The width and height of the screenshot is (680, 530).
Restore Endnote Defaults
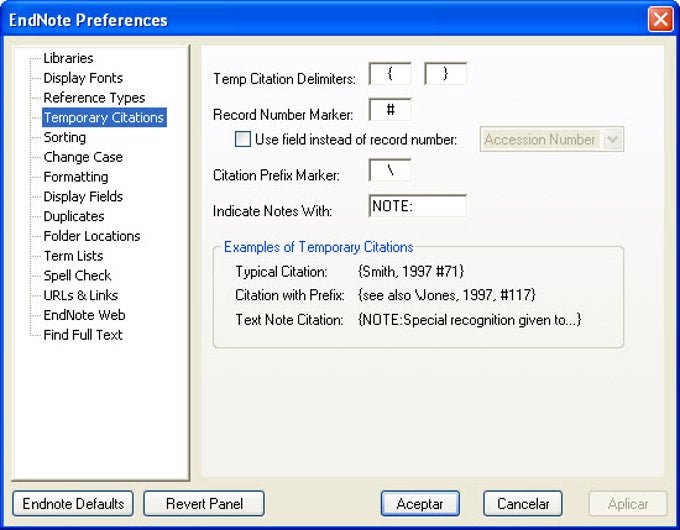coord(73,504)
